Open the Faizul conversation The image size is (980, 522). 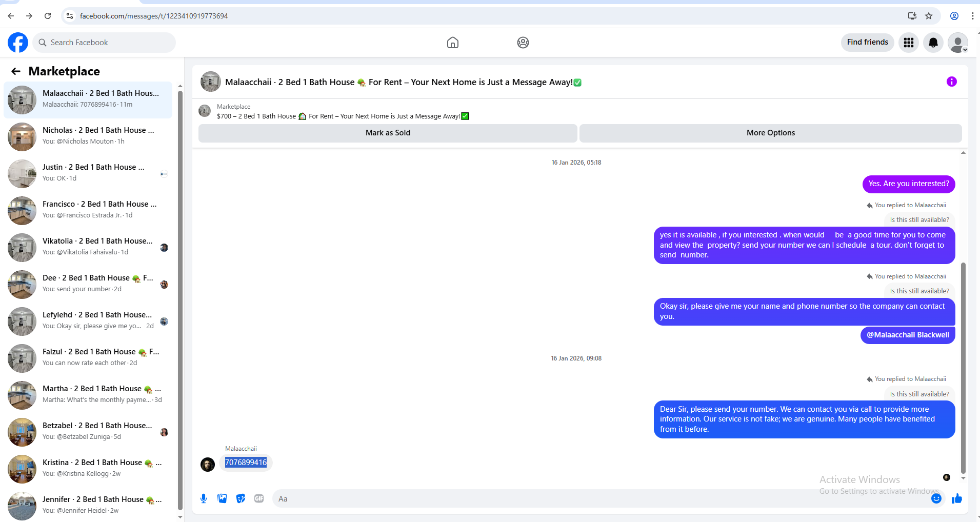click(88, 358)
